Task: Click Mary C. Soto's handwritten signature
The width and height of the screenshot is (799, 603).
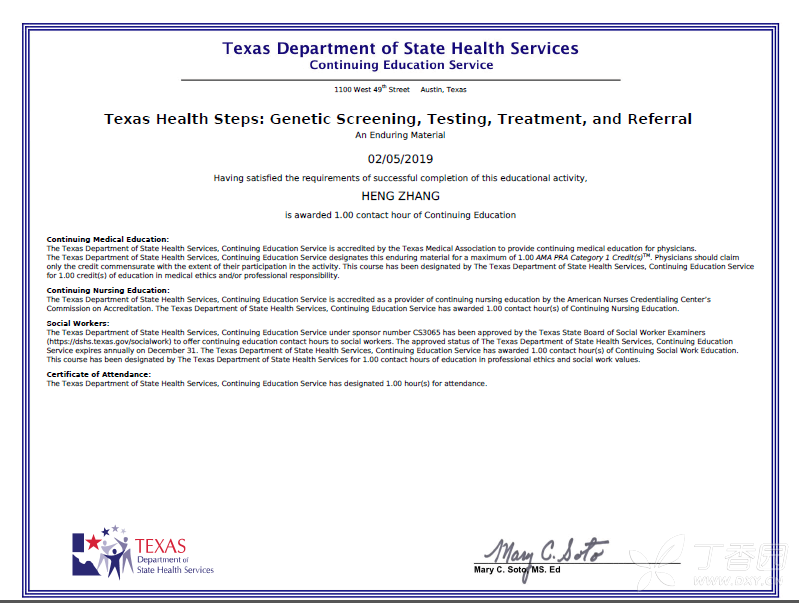Action: pyautogui.click(x=545, y=550)
